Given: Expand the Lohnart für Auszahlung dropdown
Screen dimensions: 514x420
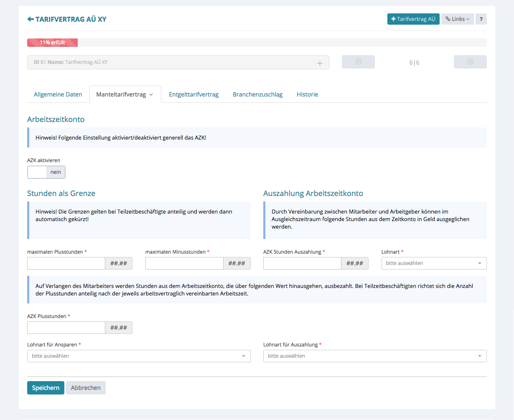Looking at the screenshot, I should pyautogui.click(x=375, y=356).
